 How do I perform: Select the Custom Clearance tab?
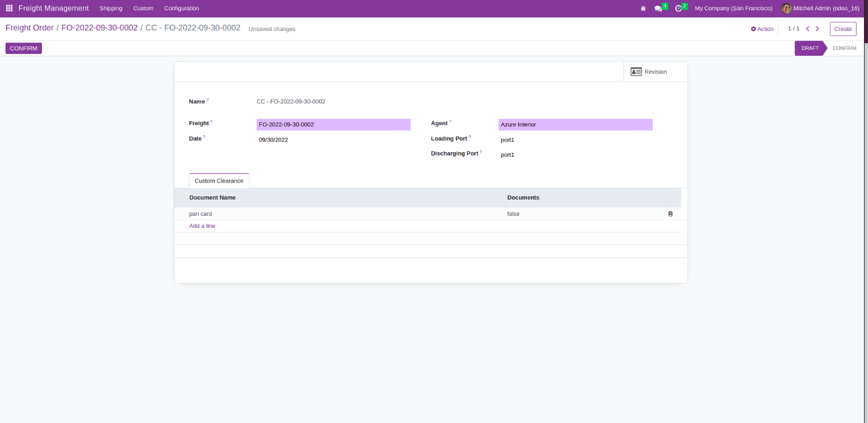[219, 181]
